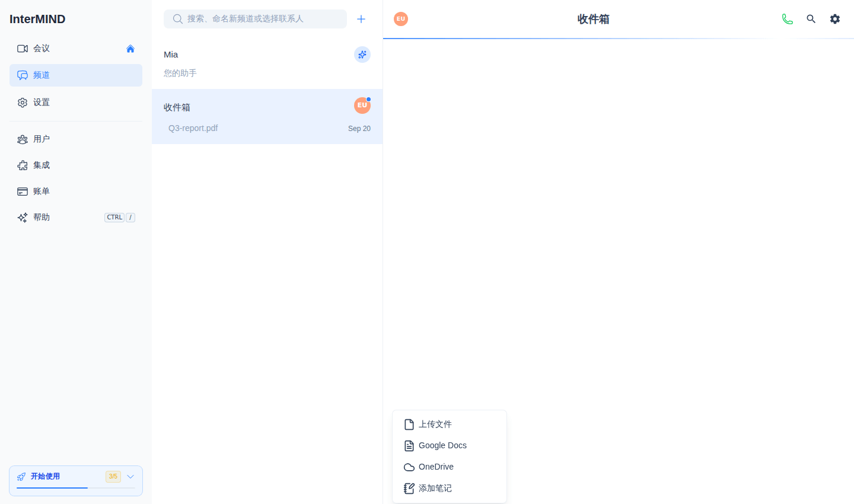Open the 账单 billing page
This screenshot has width=854, height=504.
[76, 192]
